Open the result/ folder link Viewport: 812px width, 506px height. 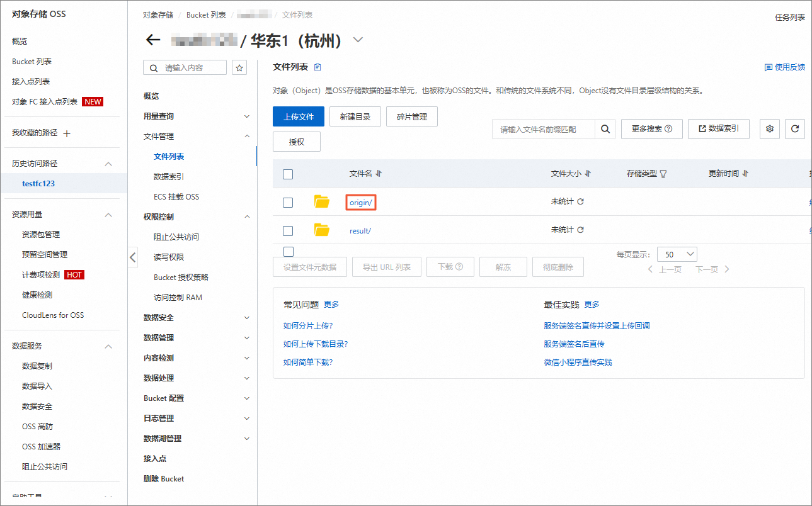(x=360, y=231)
